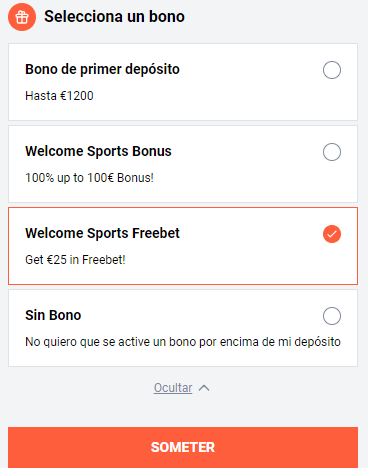
Task: Click the orange gift icon
Action: coord(22,17)
